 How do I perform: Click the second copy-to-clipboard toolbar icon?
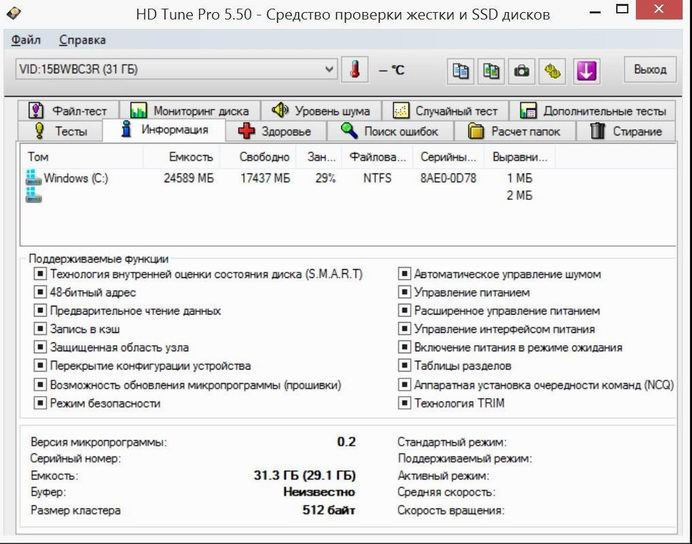491,70
